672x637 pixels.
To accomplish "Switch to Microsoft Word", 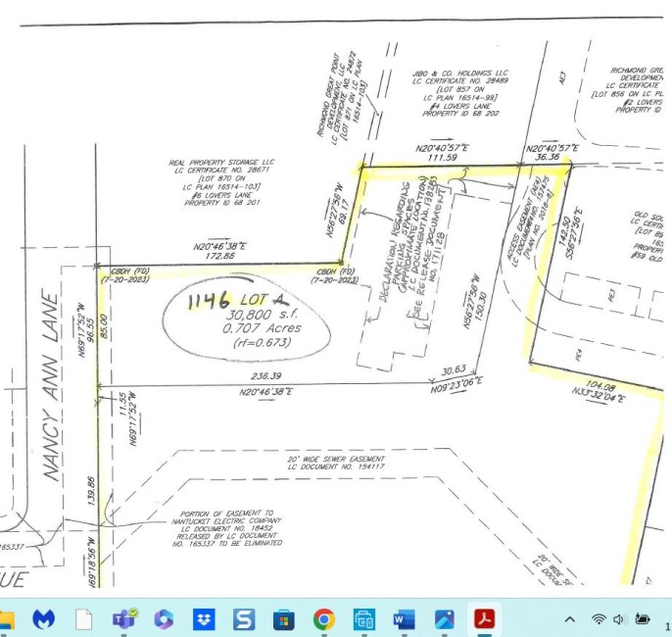I will click(405, 619).
